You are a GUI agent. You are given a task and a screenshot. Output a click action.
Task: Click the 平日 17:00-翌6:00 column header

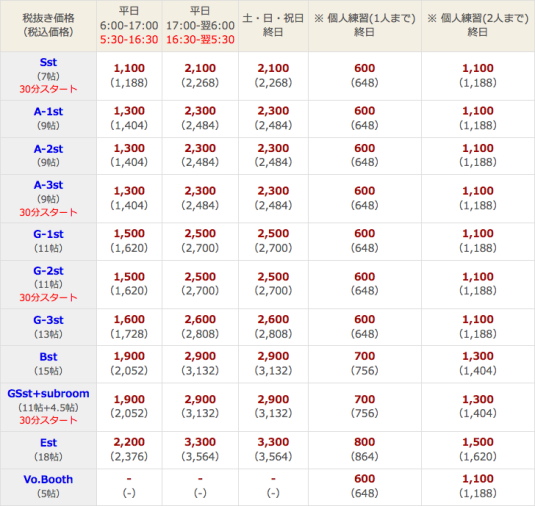coord(200,26)
